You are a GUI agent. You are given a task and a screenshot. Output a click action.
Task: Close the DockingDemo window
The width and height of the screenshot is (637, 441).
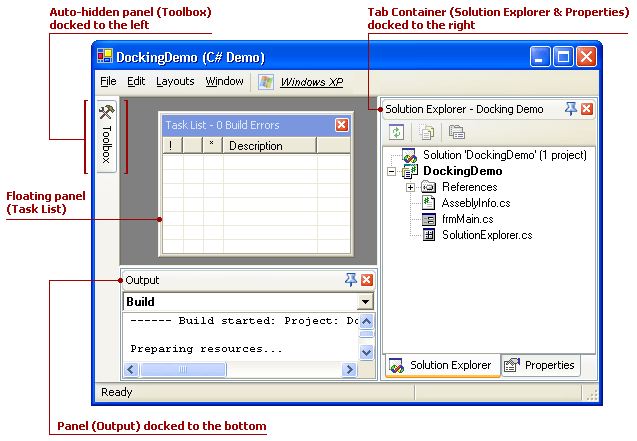click(586, 56)
